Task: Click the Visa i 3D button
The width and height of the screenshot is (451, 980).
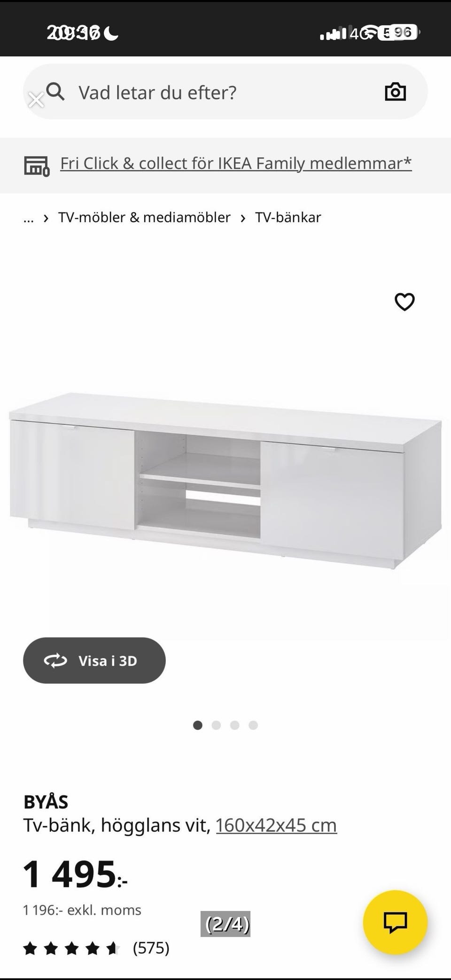Action: 94,660
